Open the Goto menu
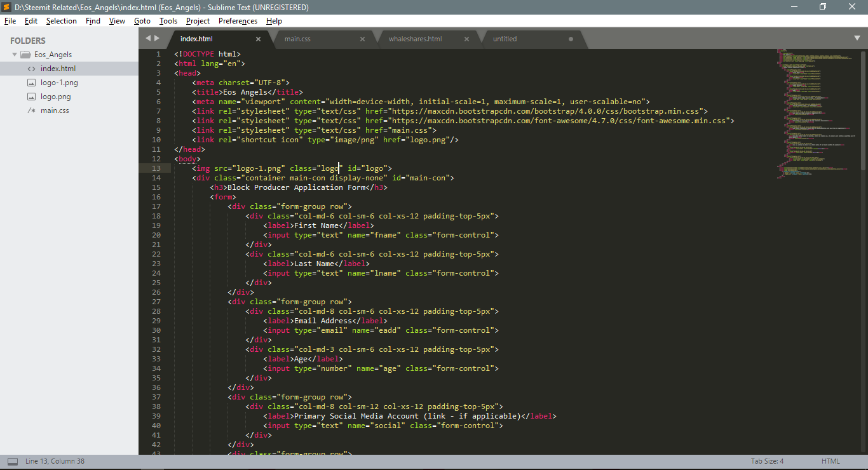Screen dimensions: 868x470 142,21
